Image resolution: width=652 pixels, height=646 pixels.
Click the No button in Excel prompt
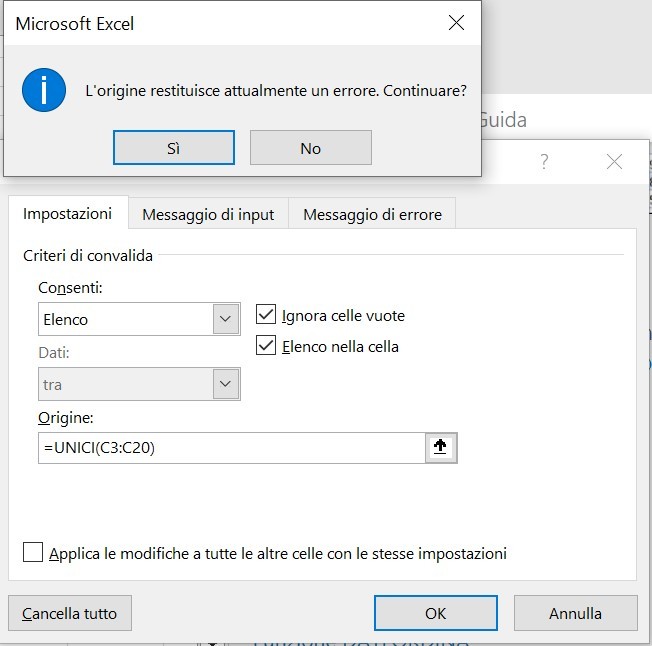coord(311,148)
